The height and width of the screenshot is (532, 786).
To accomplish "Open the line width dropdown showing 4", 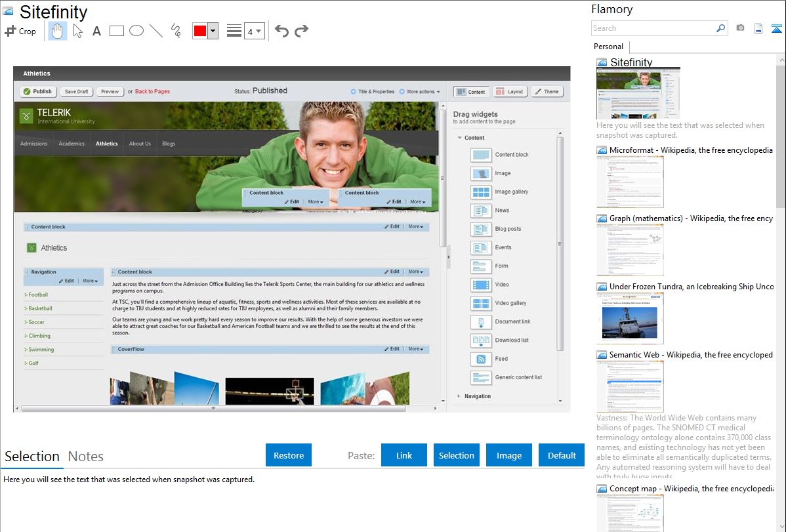I will (254, 31).
